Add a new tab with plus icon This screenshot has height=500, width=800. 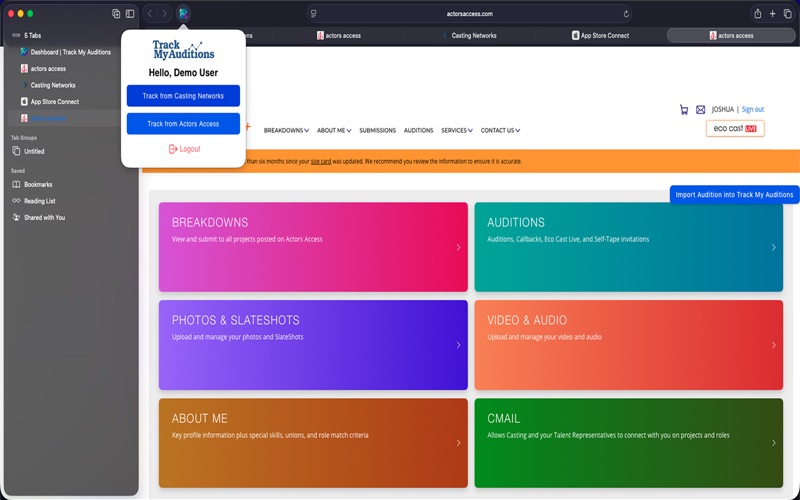tap(772, 14)
